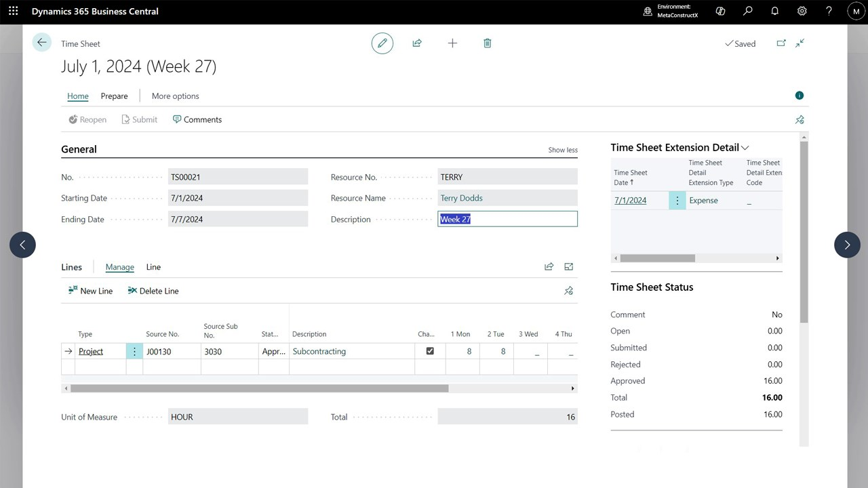This screenshot has width=868, height=488.
Task: Click the search magnifier icon
Action: click(x=748, y=12)
